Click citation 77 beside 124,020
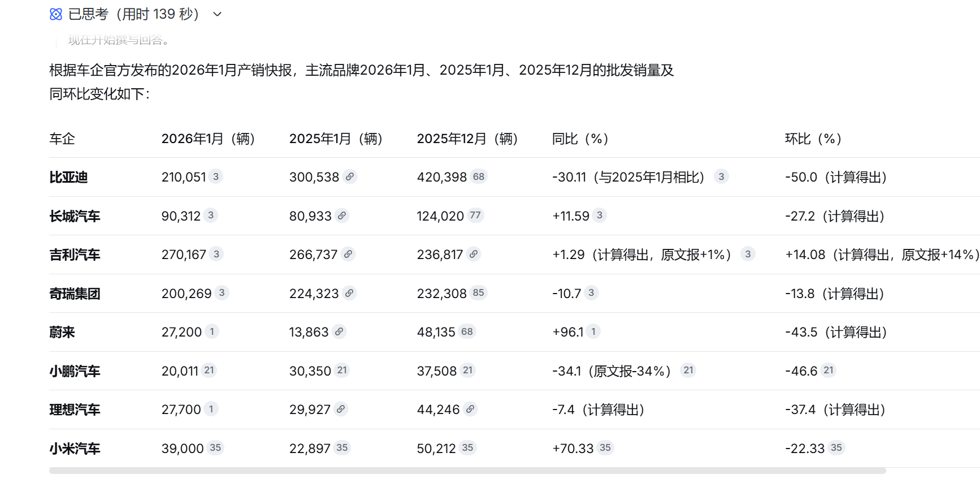Viewport: 980px width, 487px height. pos(475,216)
